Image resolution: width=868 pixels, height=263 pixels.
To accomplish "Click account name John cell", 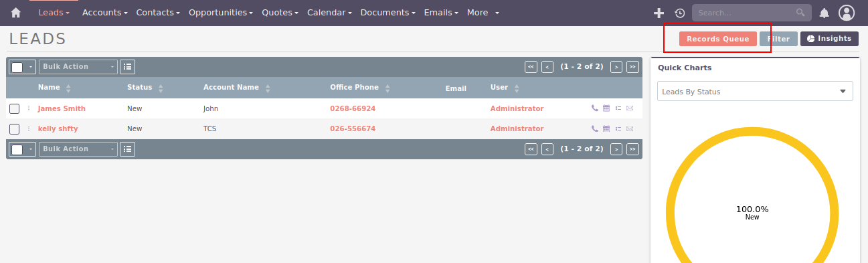I will [x=211, y=108].
